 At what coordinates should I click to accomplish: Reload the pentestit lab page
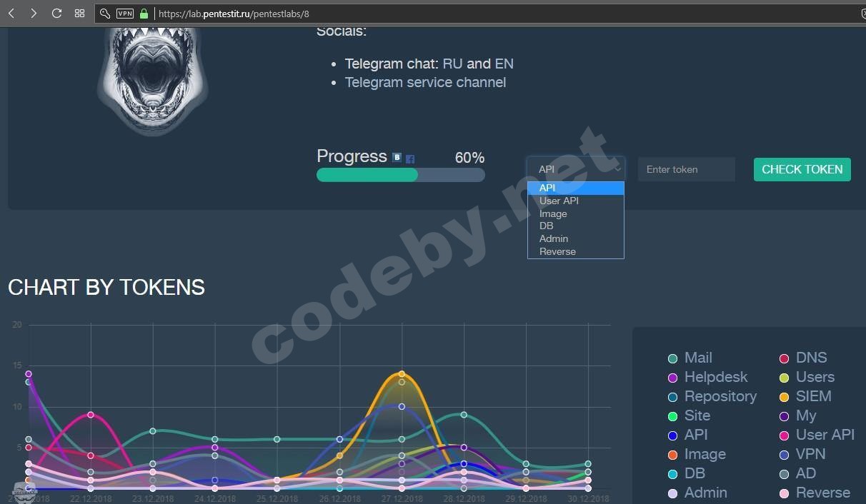(x=56, y=13)
